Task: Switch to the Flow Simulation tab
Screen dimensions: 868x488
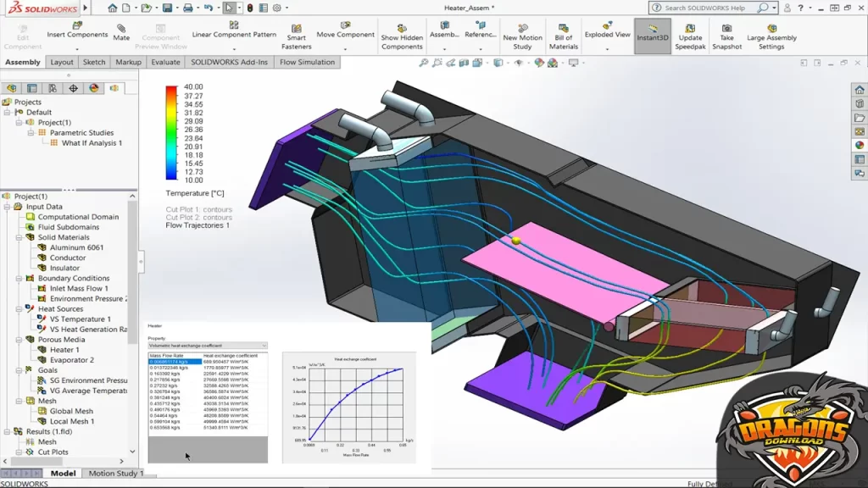Action: [307, 62]
